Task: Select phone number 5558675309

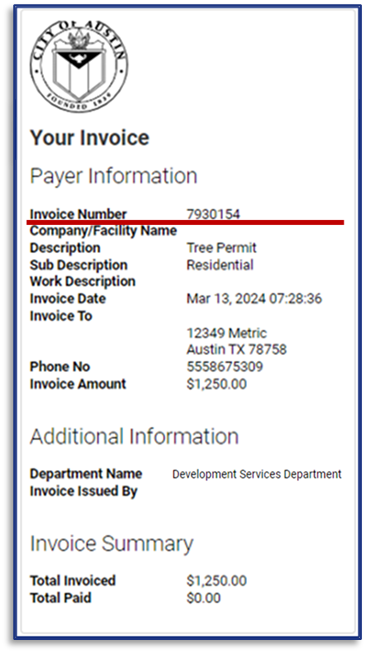Action: (x=225, y=366)
